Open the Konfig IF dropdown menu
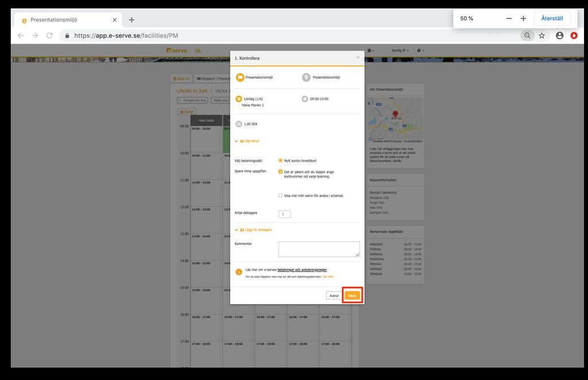Screen dimensions: 588x380 400,51
